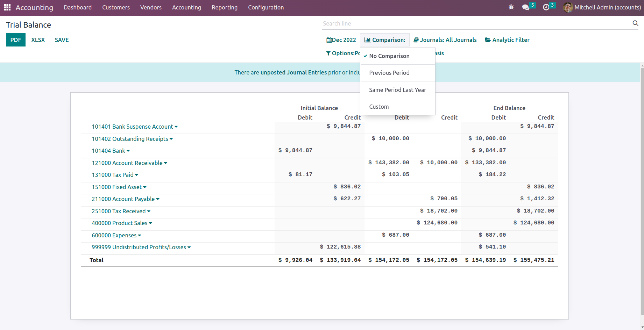Screen dimensions: 644x330
Task: Expand 999999 Undistributed Profits/Losses
Action: (141, 247)
